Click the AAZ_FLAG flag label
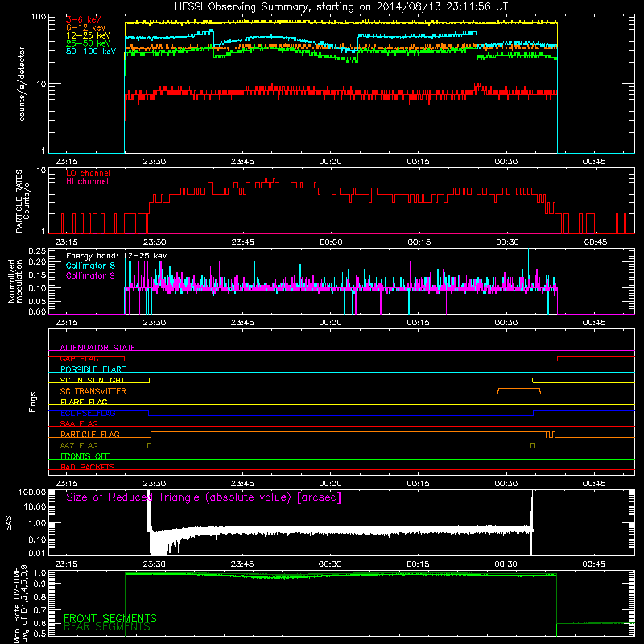Screen dimensions: 644x644 pyautogui.click(x=79, y=446)
